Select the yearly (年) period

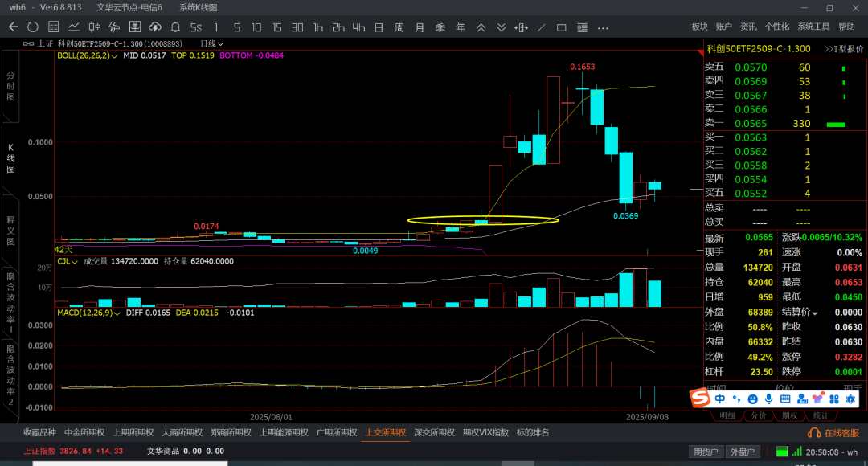[x=461, y=27]
